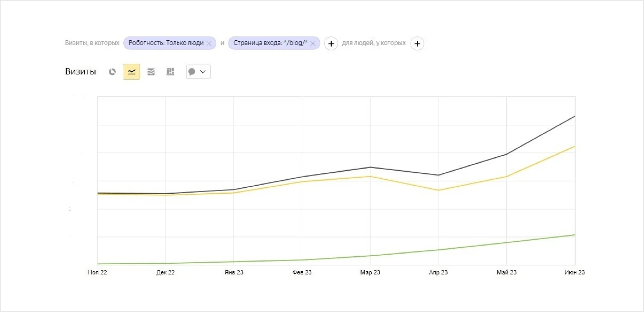The width and height of the screenshot is (644, 312).
Task: Switch to the column chart view
Action: point(170,72)
